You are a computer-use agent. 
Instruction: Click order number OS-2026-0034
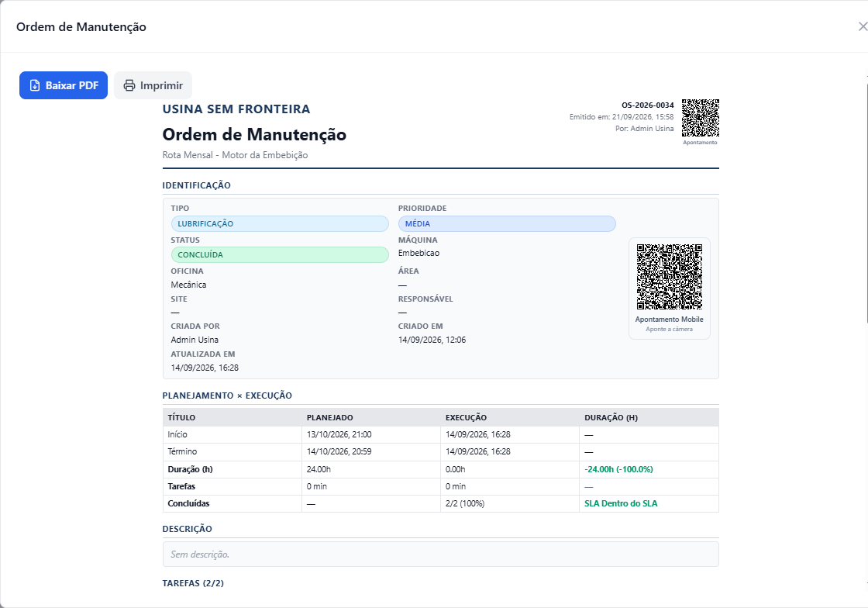[x=647, y=105]
